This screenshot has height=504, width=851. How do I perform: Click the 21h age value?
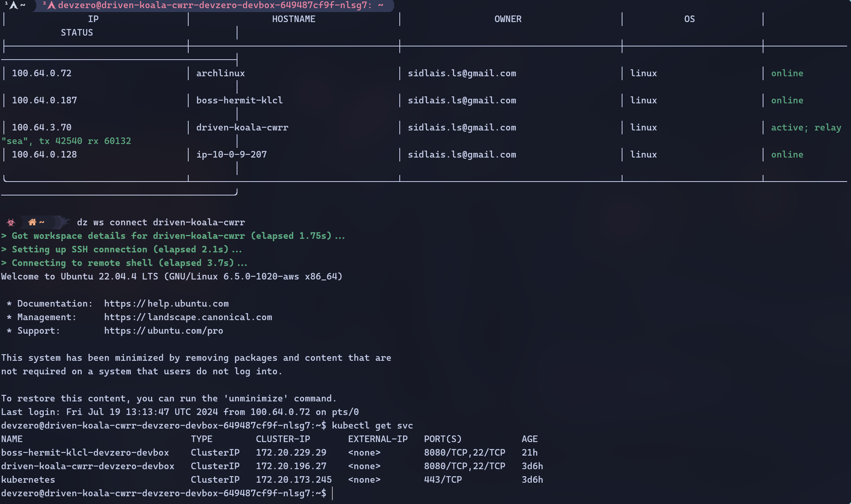pyautogui.click(x=530, y=453)
